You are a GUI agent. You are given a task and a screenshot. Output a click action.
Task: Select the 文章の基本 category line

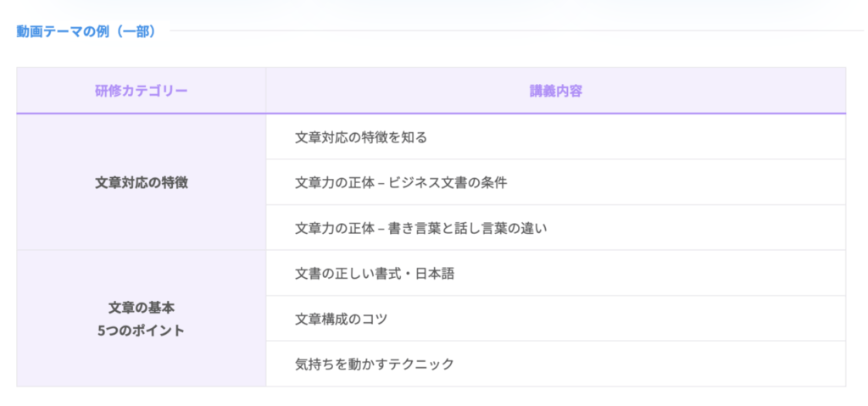point(142,307)
